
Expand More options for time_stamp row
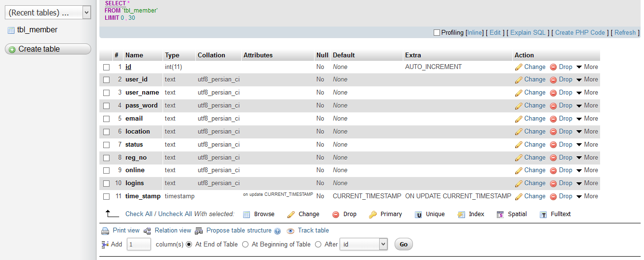[587, 196]
